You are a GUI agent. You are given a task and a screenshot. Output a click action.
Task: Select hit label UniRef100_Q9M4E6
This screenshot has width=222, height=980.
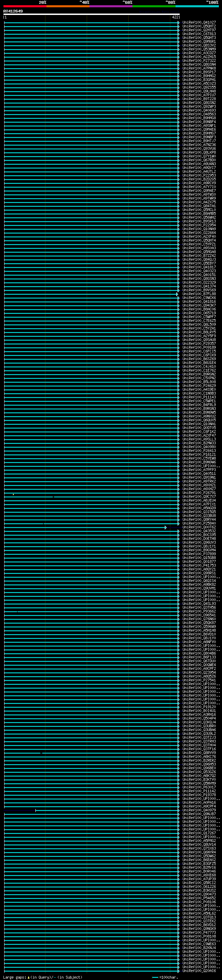(199, 129)
